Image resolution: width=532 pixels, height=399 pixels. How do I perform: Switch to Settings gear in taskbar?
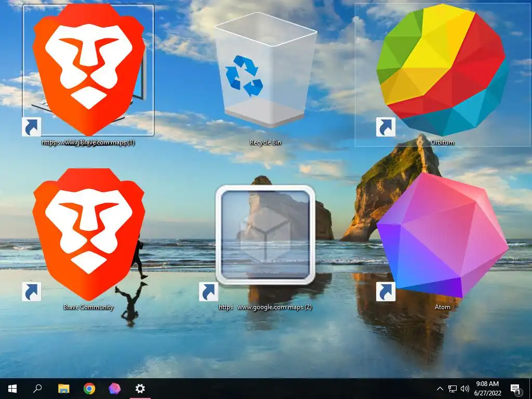pos(140,389)
